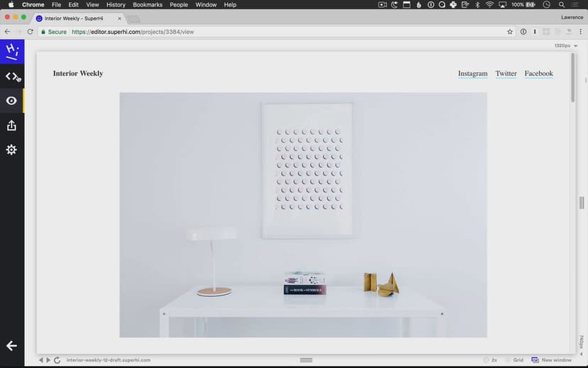The image size is (588, 368).
Task: Open project settings gear
Action: 11,150
